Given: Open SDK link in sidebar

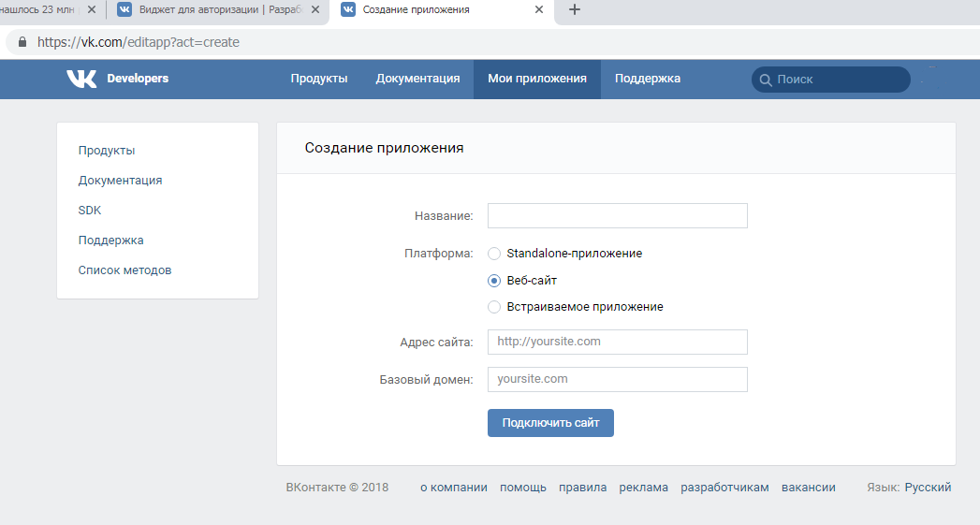Looking at the screenshot, I should [x=89, y=210].
